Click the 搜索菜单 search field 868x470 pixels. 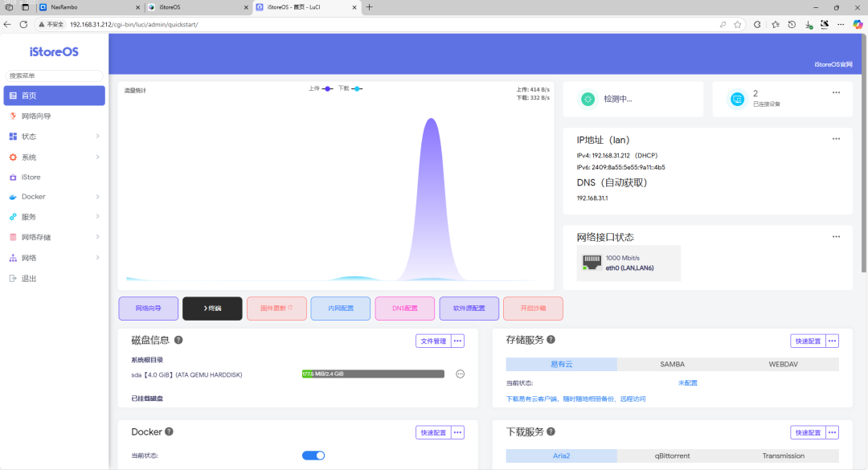[x=55, y=76]
